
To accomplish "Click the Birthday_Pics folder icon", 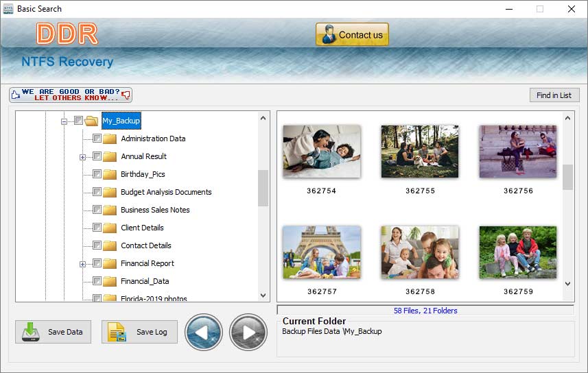I will 110,174.
